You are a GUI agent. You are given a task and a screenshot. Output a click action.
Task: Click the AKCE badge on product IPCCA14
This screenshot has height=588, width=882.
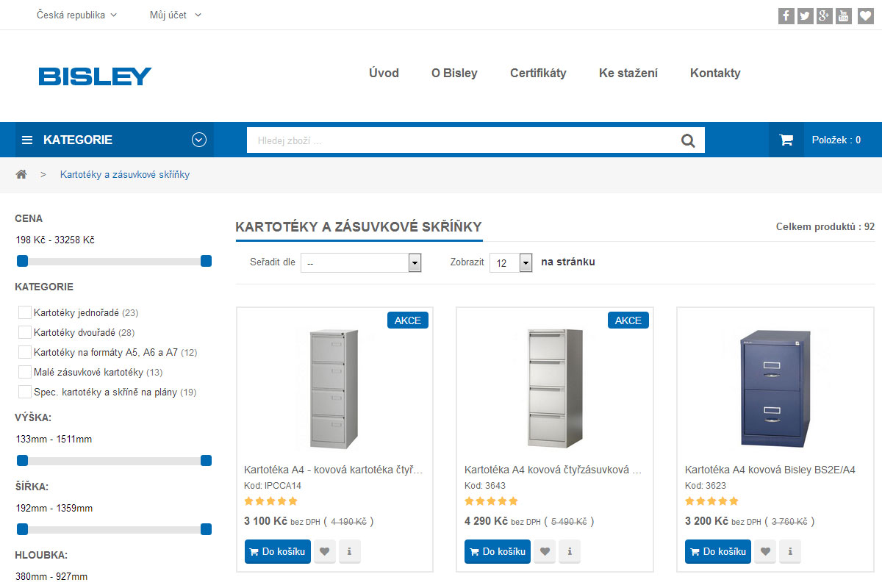point(408,320)
